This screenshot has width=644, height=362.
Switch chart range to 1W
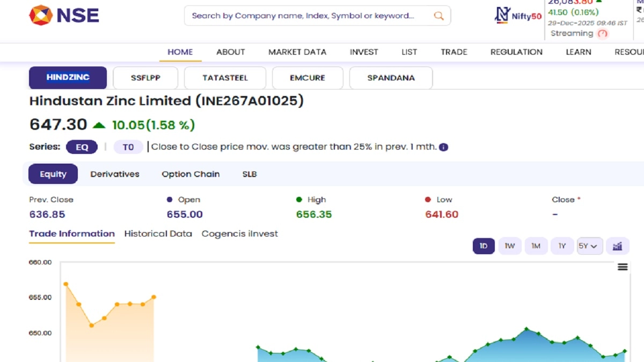[x=509, y=246]
